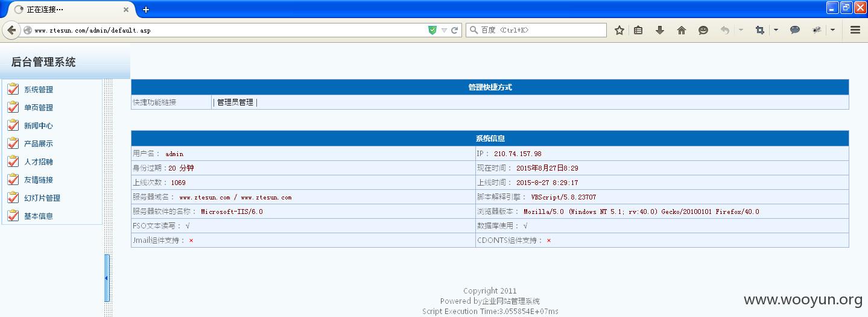Click the 2015-8-27 8:29:17 login time
The image size is (868, 317).
point(547,183)
